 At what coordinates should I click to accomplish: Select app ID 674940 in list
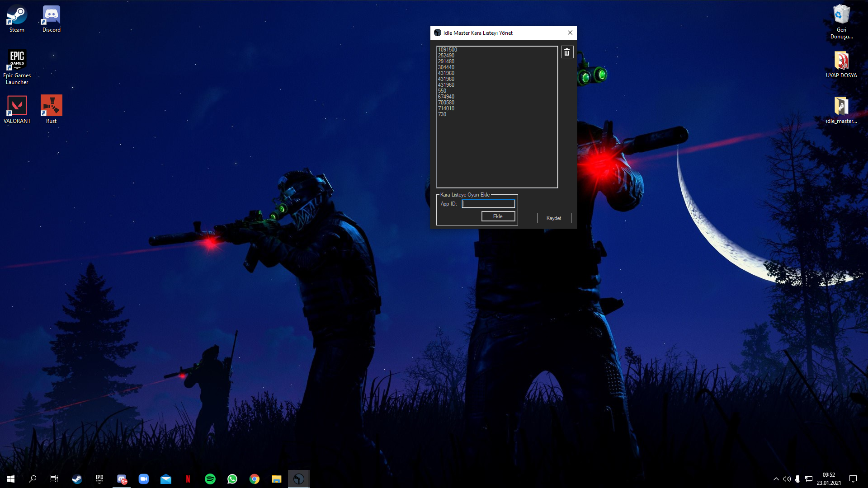click(x=446, y=97)
